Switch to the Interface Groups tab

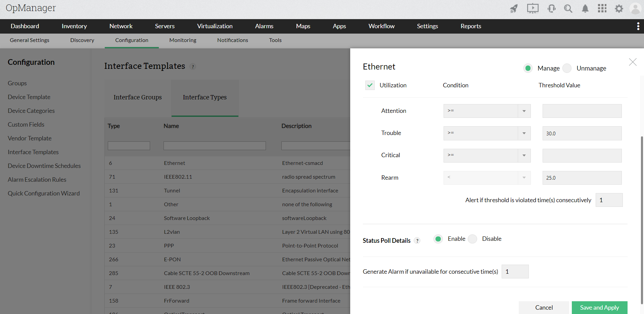[138, 97]
